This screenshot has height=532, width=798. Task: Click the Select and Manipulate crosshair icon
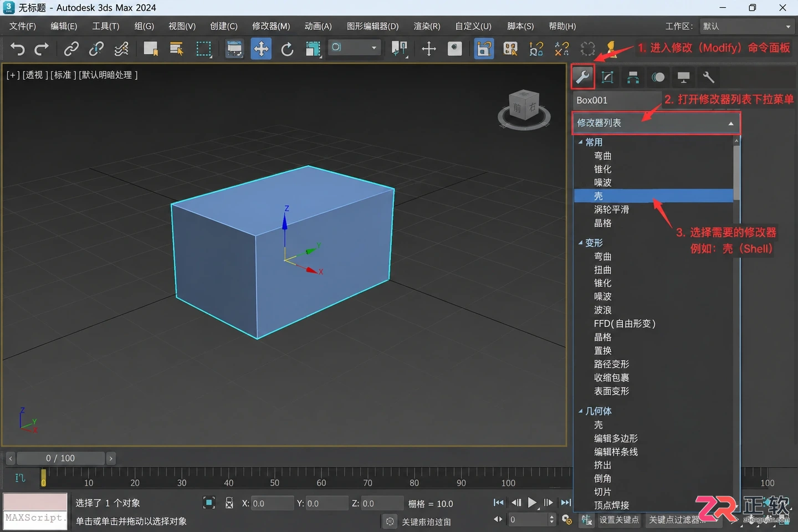428,49
